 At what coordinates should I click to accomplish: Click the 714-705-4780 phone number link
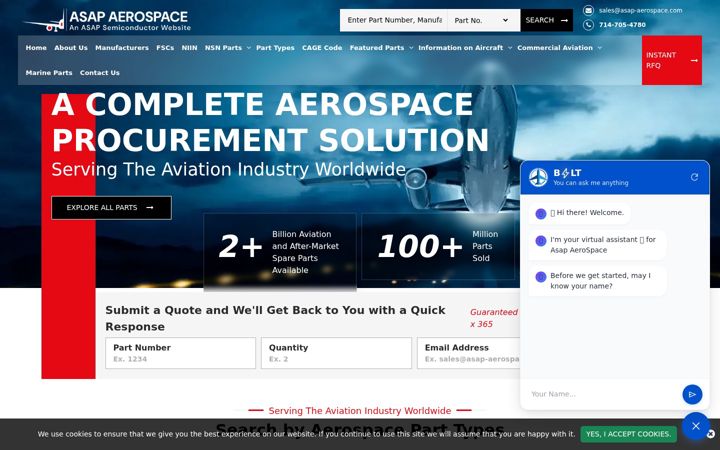coord(622,25)
